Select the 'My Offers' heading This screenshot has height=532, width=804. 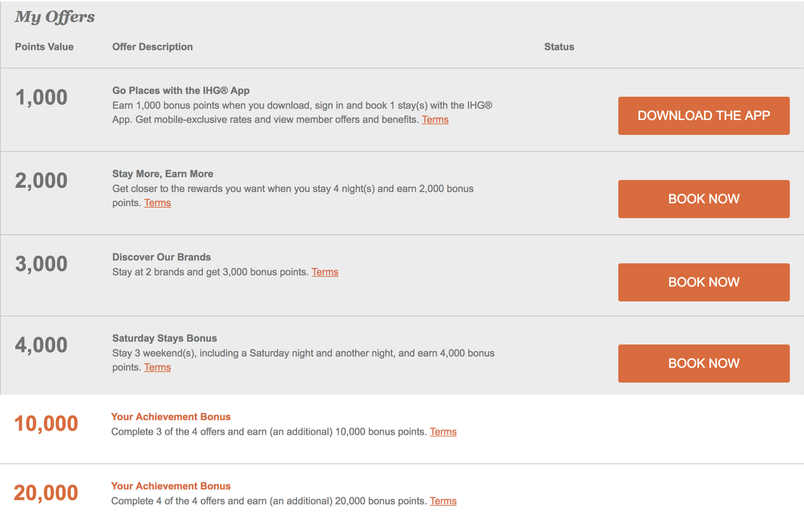(55, 17)
